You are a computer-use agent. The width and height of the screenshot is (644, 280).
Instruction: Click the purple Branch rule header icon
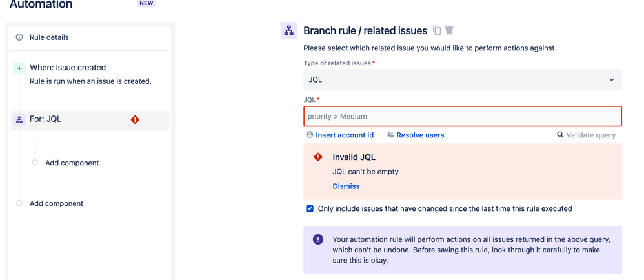288,30
